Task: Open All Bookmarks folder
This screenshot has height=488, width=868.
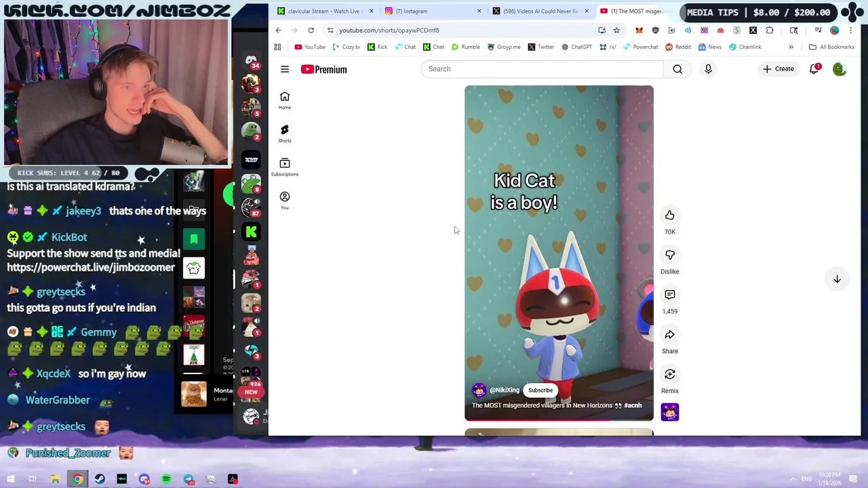Action: pos(831,47)
